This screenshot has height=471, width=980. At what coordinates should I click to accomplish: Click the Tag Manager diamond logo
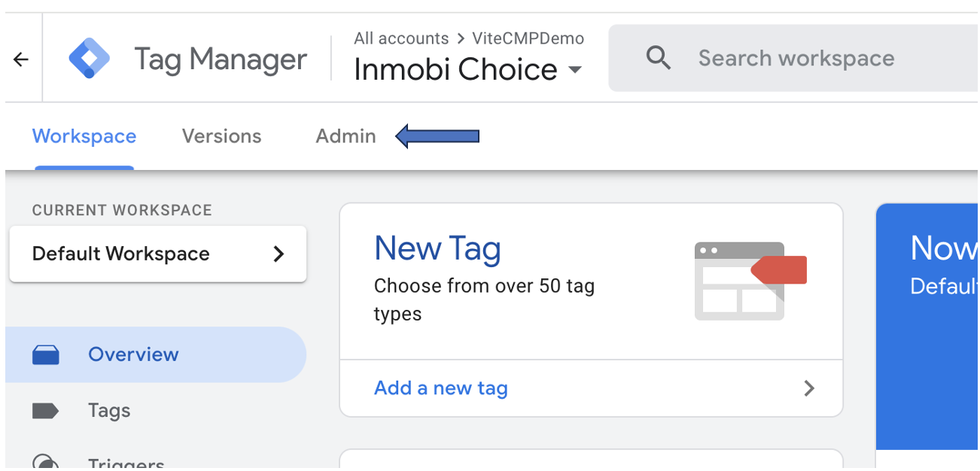[x=90, y=59]
